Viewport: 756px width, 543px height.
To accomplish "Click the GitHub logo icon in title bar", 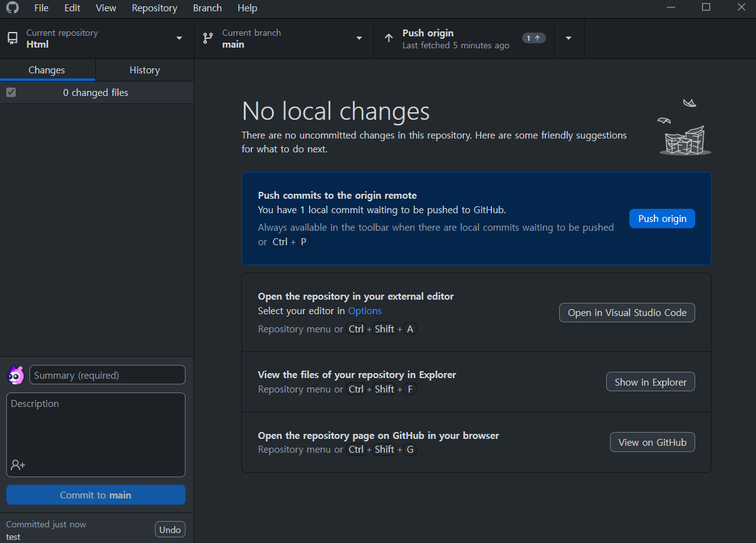I will click(x=12, y=8).
